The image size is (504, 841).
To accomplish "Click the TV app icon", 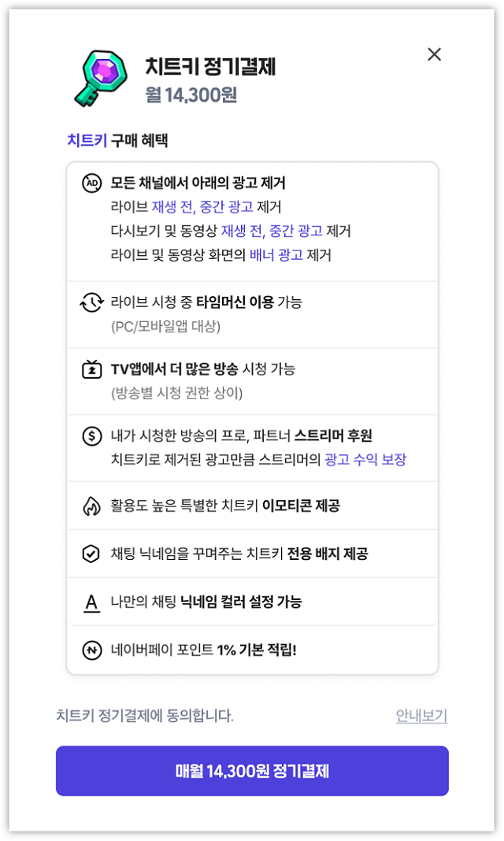I will coord(91,369).
